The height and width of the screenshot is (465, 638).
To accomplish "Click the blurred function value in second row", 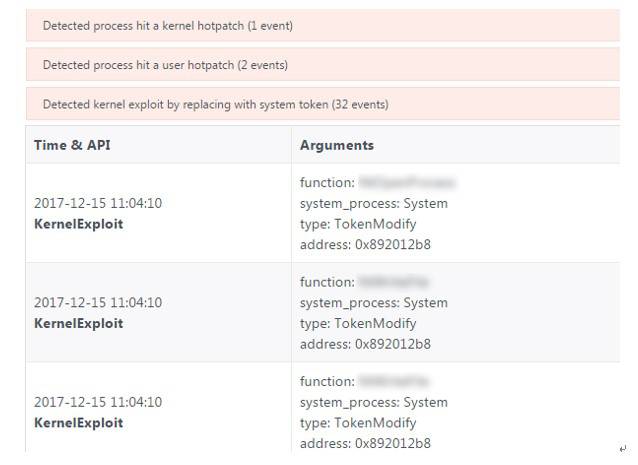I will click(x=393, y=282).
